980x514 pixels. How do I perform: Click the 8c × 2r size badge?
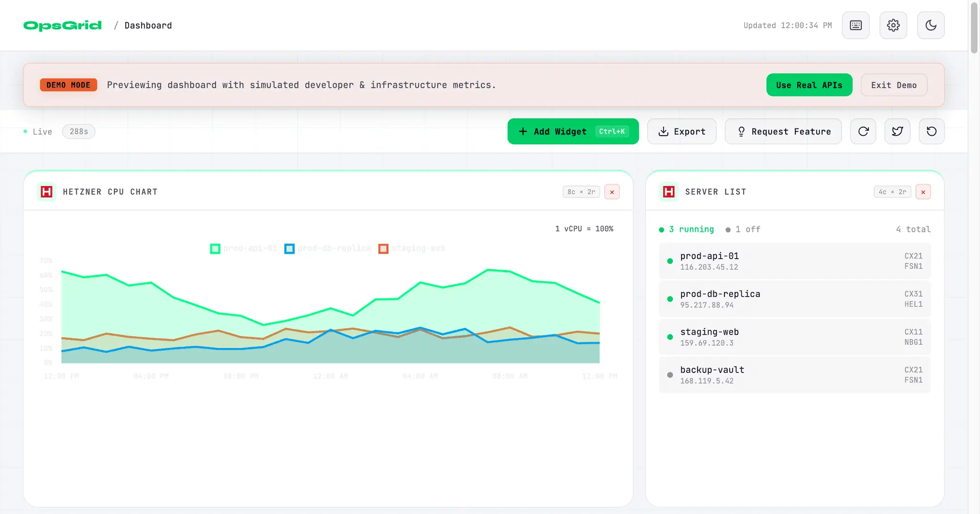581,192
